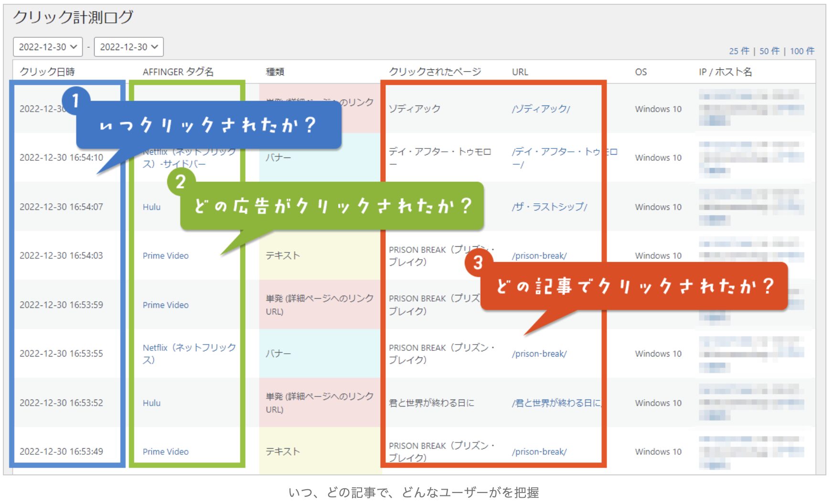834x504 pixels.
Task: Click the ソディアック page name cell
Action: coord(415,109)
